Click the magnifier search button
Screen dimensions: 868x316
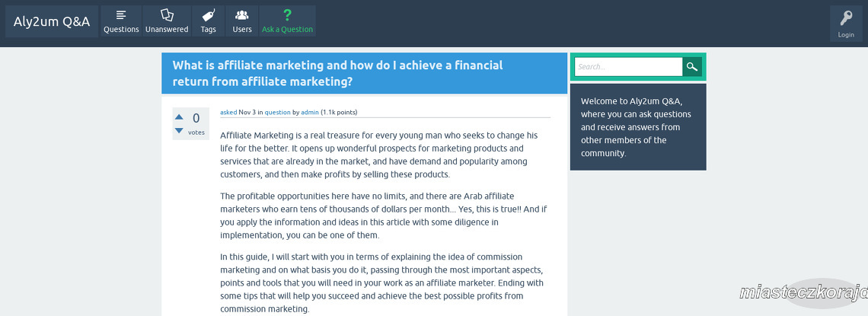click(692, 66)
